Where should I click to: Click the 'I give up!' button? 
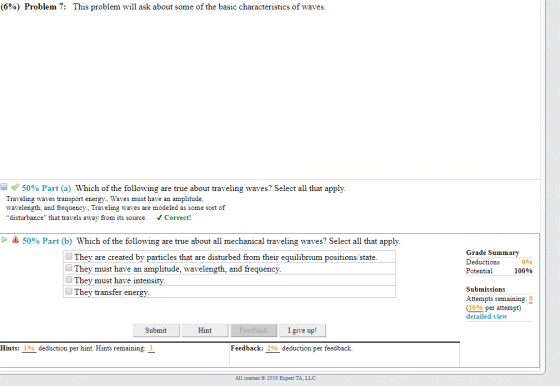click(x=302, y=330)
